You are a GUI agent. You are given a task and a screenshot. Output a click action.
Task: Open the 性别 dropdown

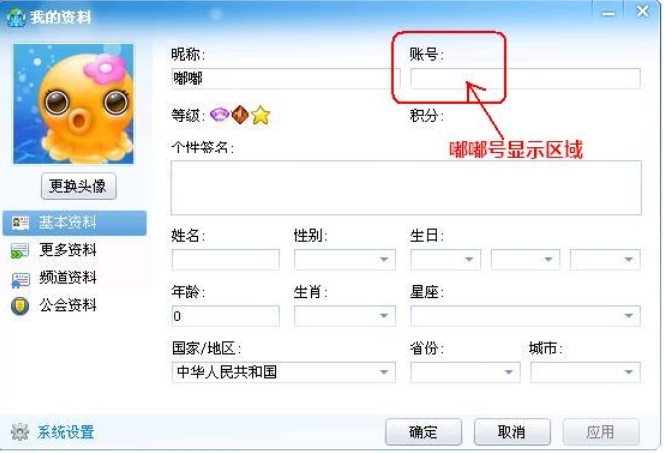(x=345, y=259)
